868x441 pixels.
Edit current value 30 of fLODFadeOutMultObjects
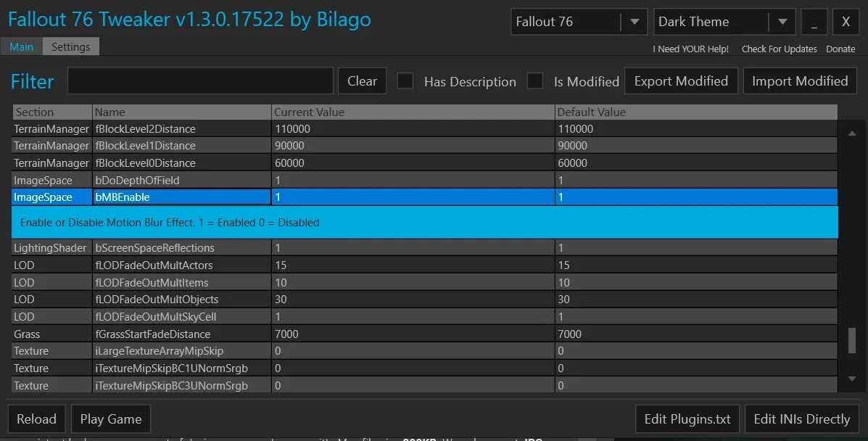click(413, 299)
